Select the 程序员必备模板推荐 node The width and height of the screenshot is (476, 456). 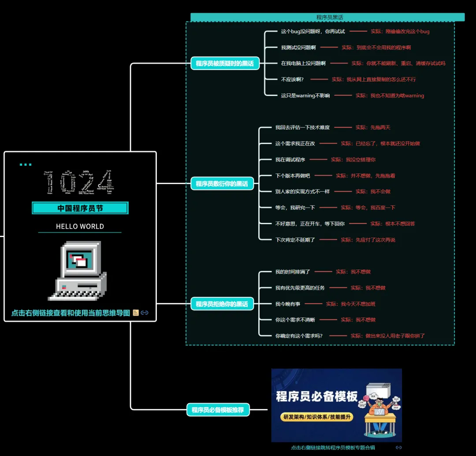tap(218, 410)
